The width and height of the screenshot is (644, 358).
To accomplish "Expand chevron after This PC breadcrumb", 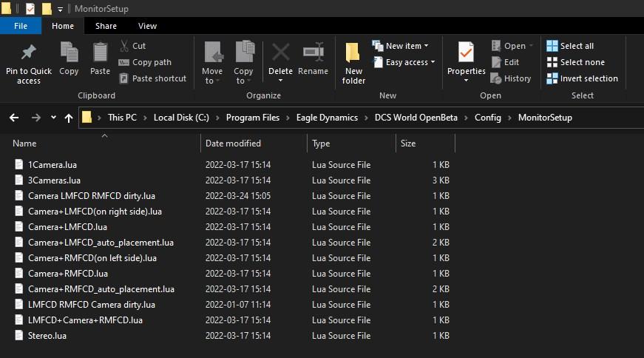I will 145,118.
